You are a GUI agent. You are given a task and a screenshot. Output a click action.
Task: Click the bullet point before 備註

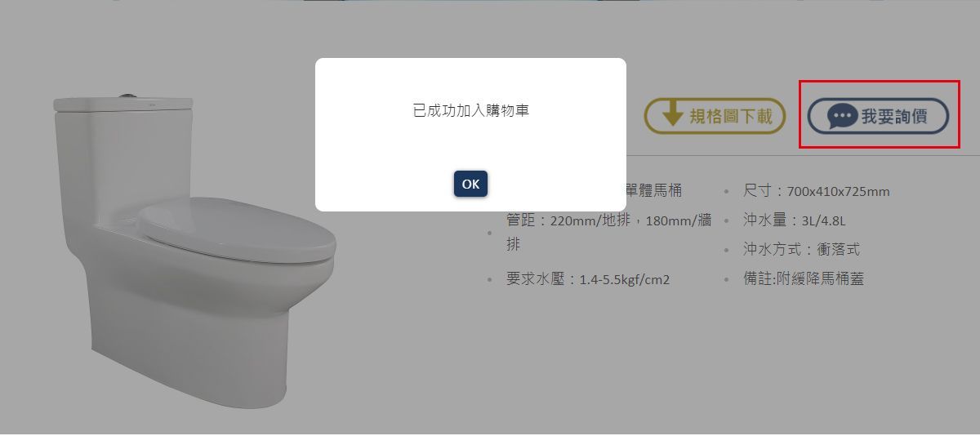click(x=726, y=280)
